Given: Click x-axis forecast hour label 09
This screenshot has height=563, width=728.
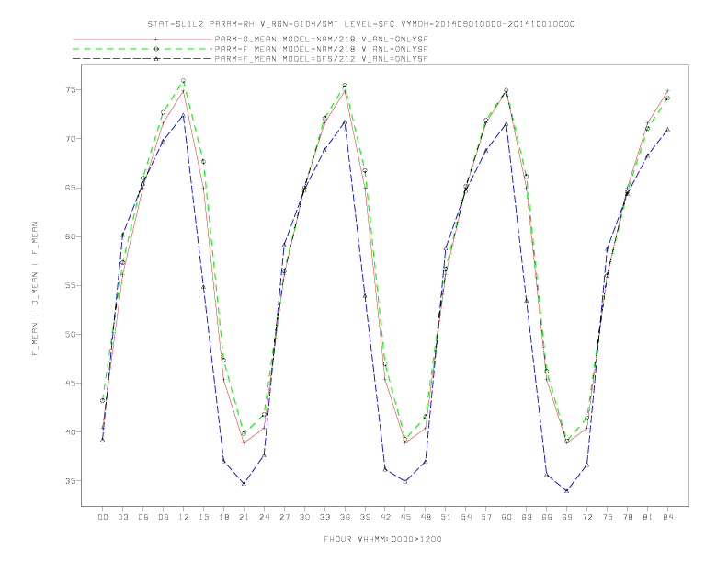Looking at the screenshot, I should 164,517.
